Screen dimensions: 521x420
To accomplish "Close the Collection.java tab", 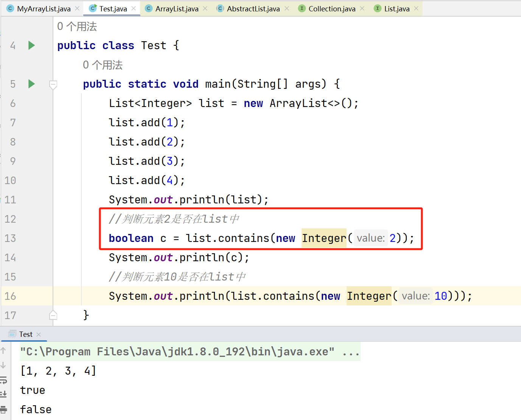I will coord(362,8).
